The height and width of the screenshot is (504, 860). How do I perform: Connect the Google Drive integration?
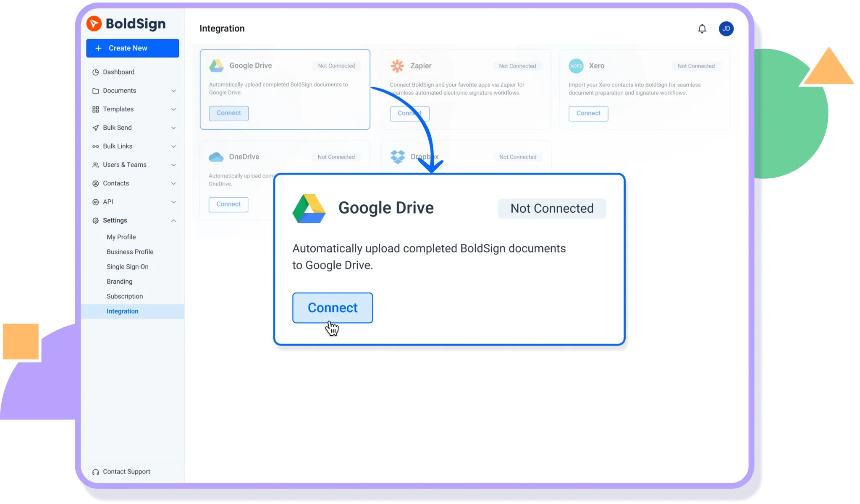pos(332,308)
